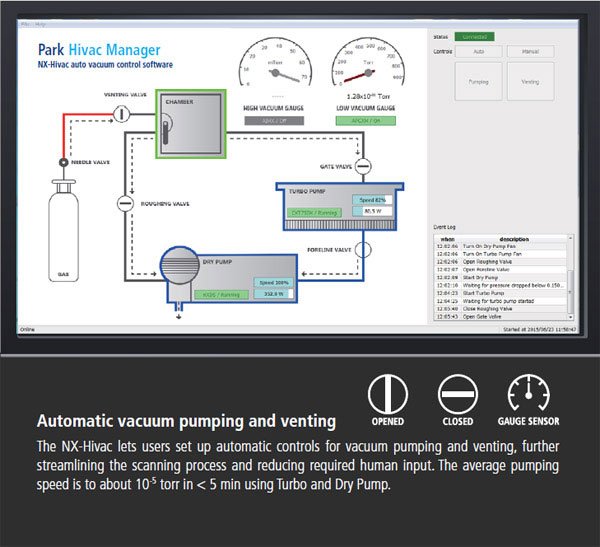Switch controls to Manual mode
The height and width of the screenshot is (547, 600).
click(529, 51)
